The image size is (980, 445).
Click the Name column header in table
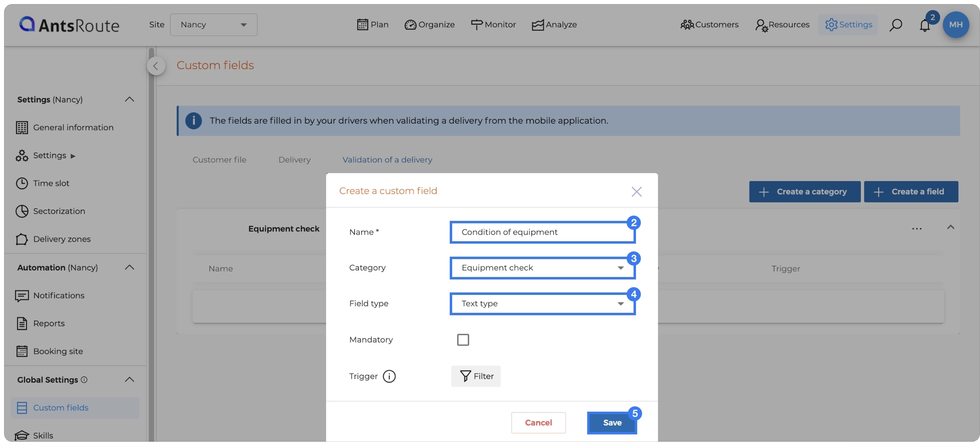[221, 268]
